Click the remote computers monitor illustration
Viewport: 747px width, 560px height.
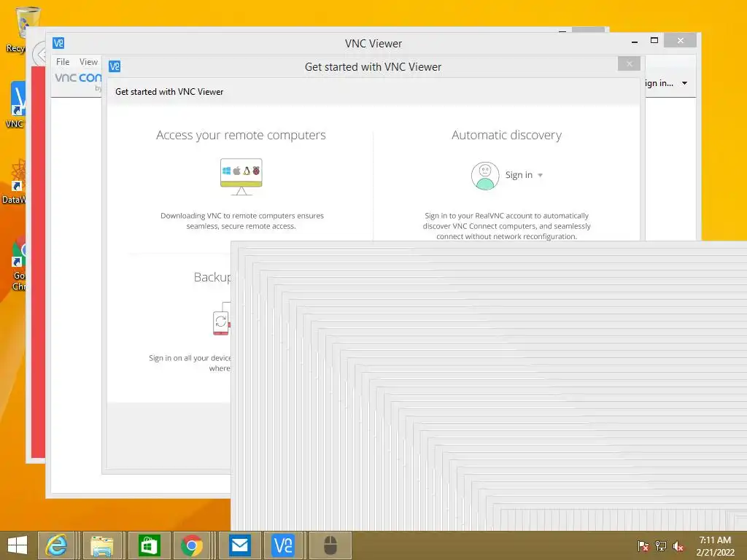tap(241, 176)
